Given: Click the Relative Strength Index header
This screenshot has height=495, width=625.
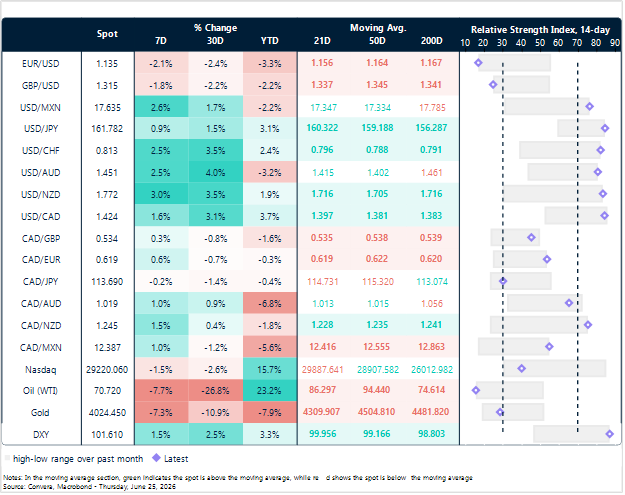Looking at the screenshot, I should click(x=540, y=30).
